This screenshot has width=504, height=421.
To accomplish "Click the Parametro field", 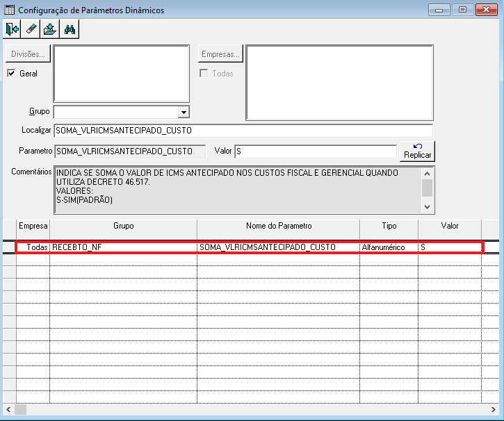I will 130,151.
